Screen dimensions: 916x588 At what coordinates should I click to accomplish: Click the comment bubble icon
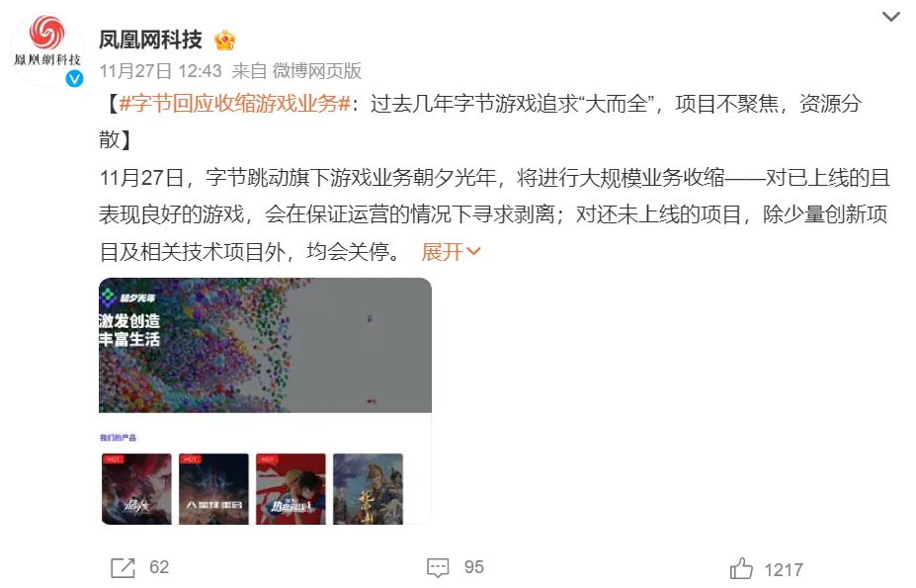coord(438,567)
